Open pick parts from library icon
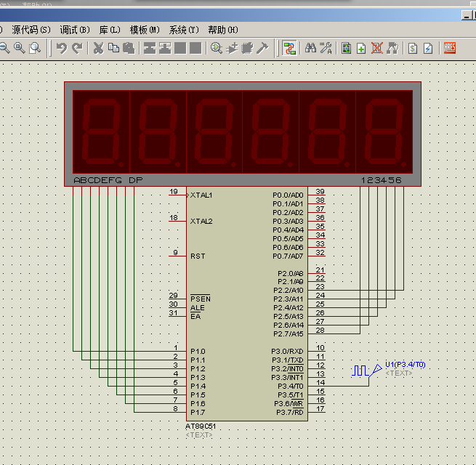This screenshot has height=465, width=476. (x=217, y=48)
